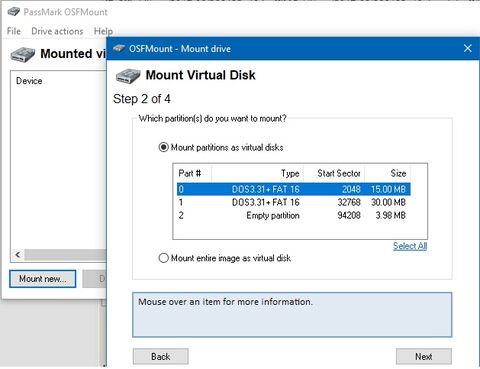Click the left arrow of horizontal scrollbar
This screenshot has height=369, width=480.
(x=18, y=255)
